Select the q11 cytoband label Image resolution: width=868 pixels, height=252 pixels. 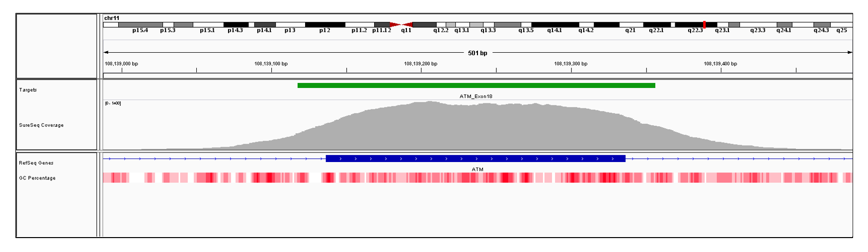pos(406,30)
